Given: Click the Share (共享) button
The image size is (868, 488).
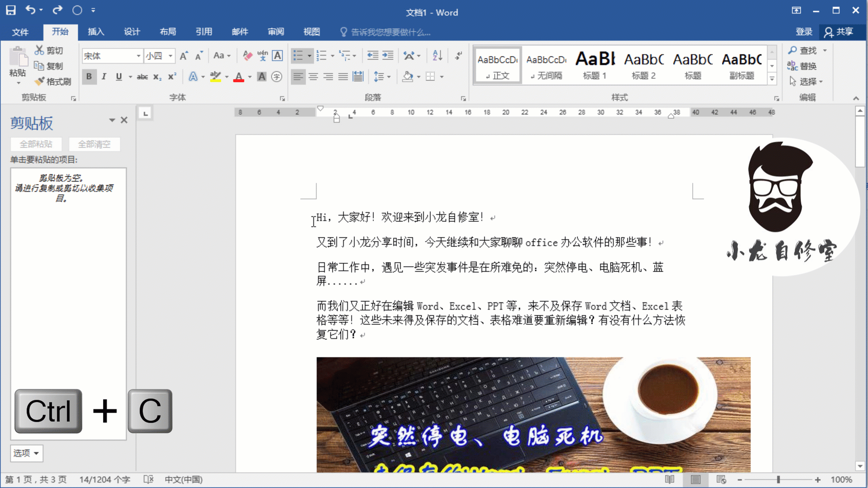Looking at the screenshot, I should click(840, 32).
